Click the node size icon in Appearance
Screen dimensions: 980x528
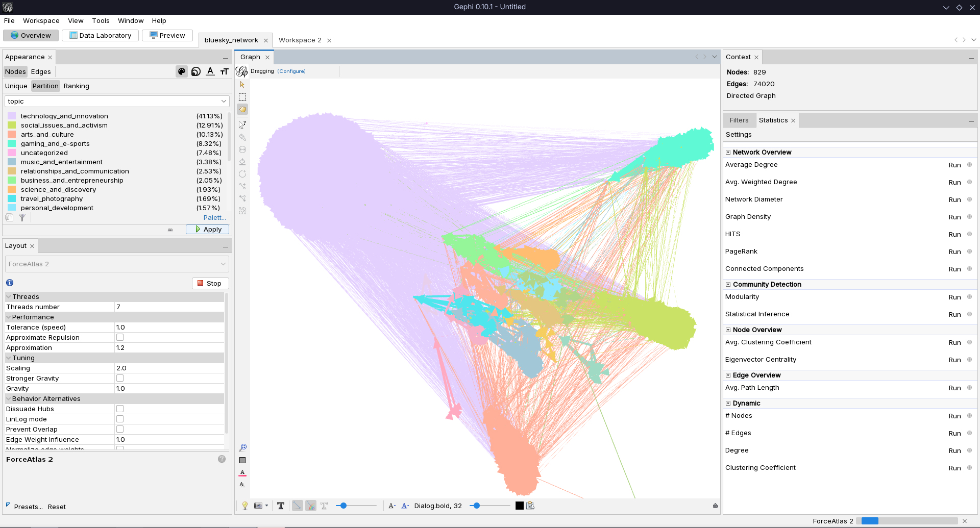[x=196, y=72]
